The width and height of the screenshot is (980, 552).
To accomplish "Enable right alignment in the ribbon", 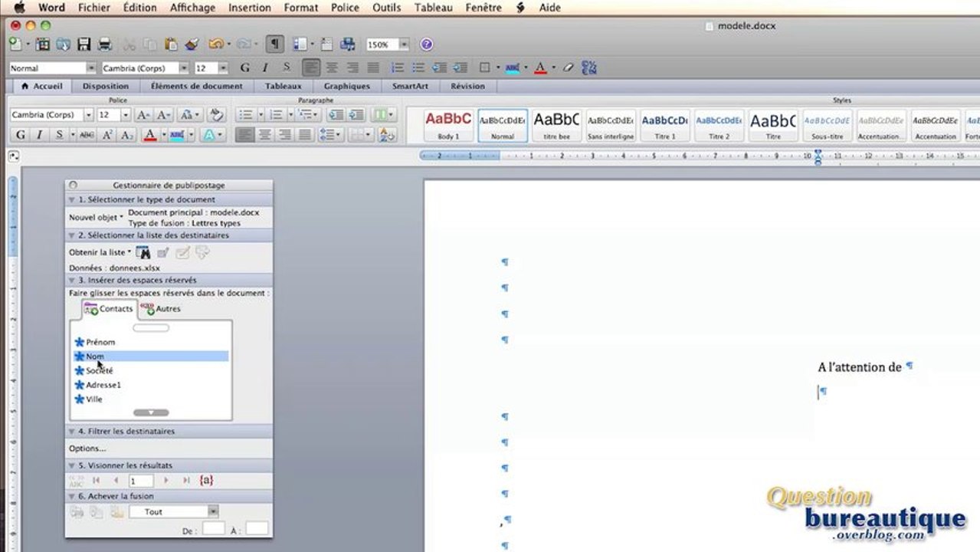I will click(x=285, y=135).
